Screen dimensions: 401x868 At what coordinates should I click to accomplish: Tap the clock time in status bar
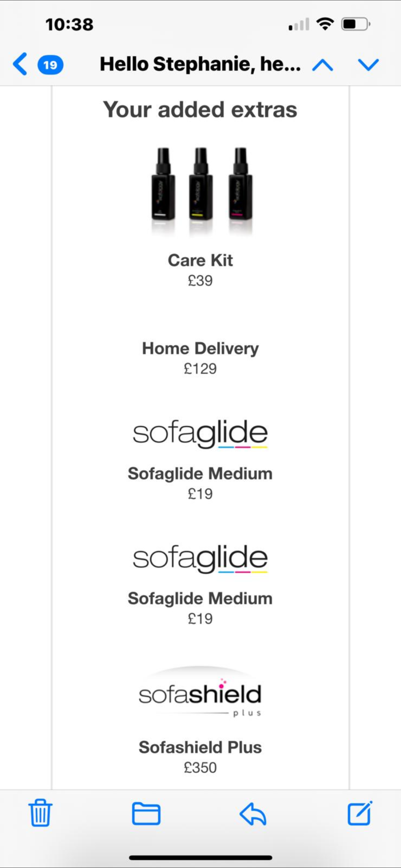point(69,24)
